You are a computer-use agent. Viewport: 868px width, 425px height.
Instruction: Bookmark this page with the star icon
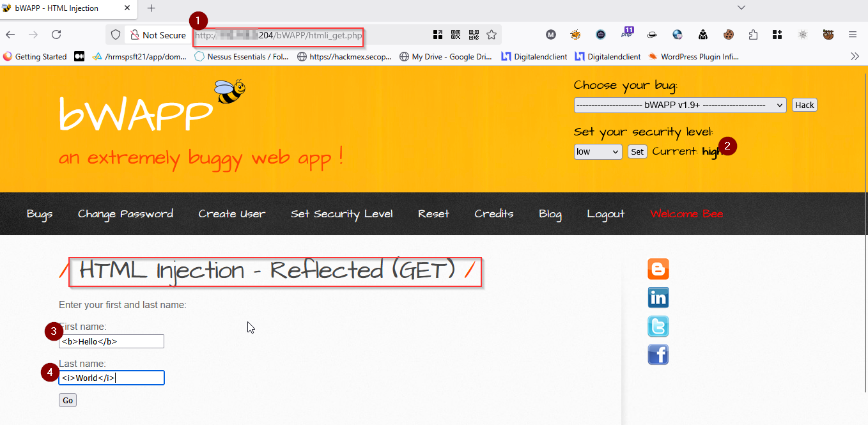(x=492, y=35)
